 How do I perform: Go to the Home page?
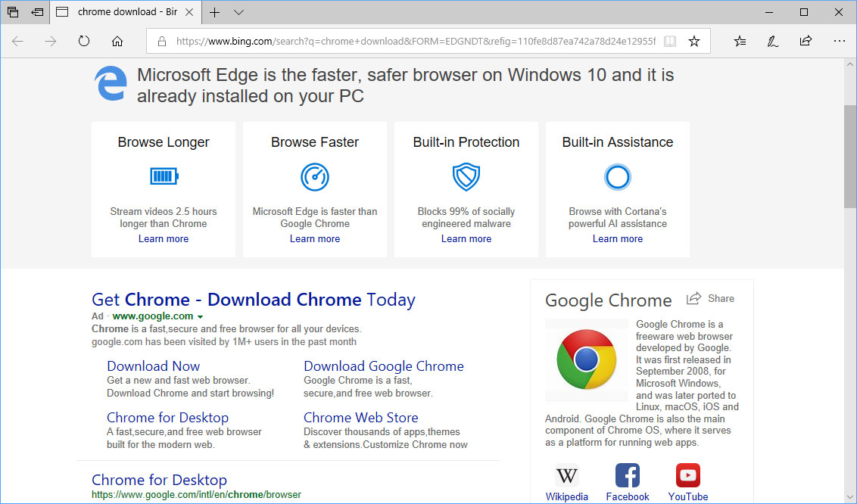click(x=117, y=41)
